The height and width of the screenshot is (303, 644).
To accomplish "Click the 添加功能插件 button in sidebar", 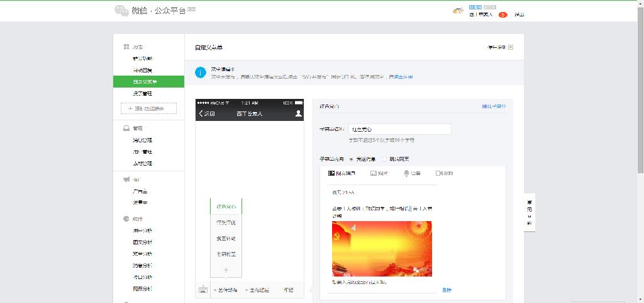I will pyautogui.click(x=148, y=109).
